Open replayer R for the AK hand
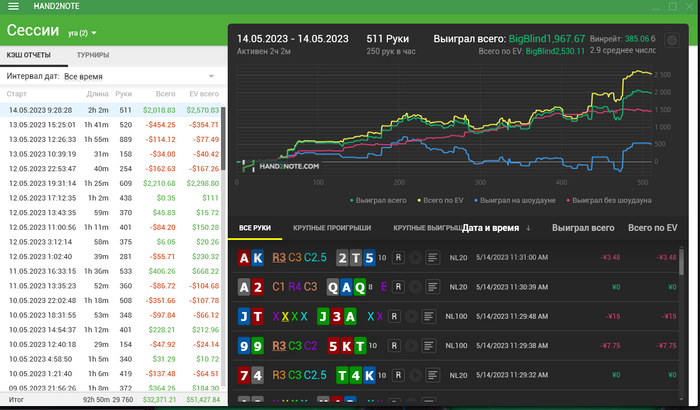Viewport: 700px width, 410px height. click(x=398, y=257)
